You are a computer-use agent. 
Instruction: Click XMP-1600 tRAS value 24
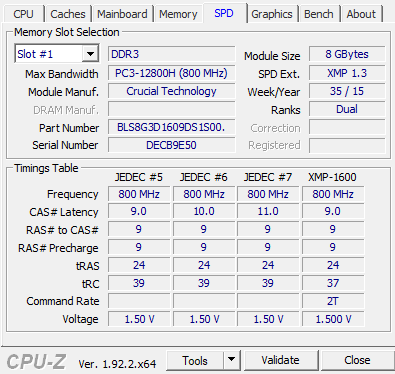click(333, 265)
